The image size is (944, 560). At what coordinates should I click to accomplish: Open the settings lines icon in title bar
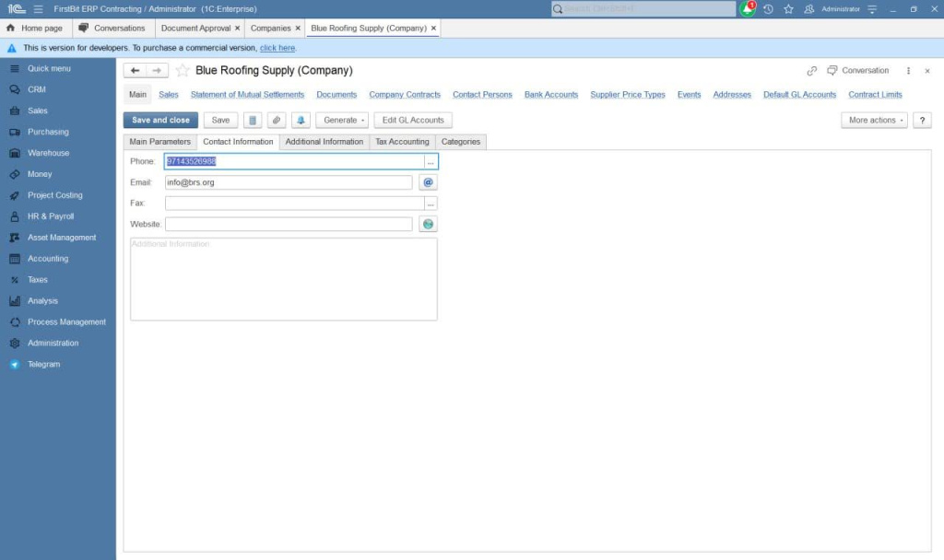pyautogui.click(x=872, y=9)
